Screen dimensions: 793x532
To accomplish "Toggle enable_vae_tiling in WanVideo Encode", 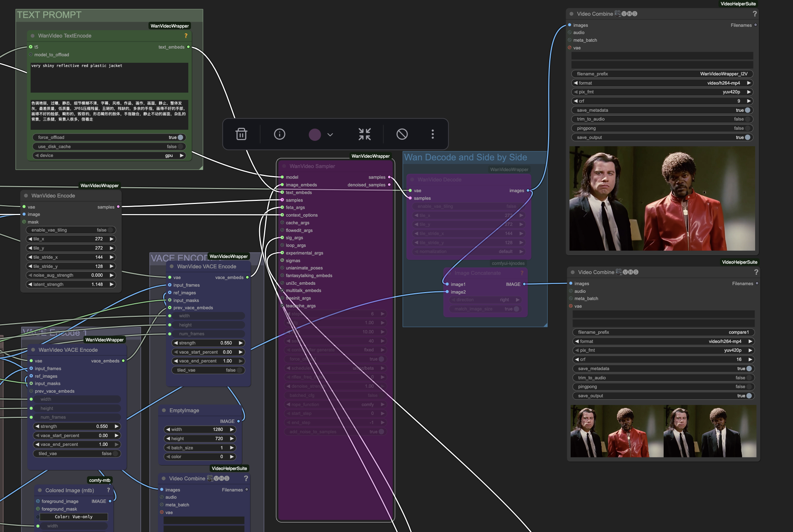I will tap(110, 230).
